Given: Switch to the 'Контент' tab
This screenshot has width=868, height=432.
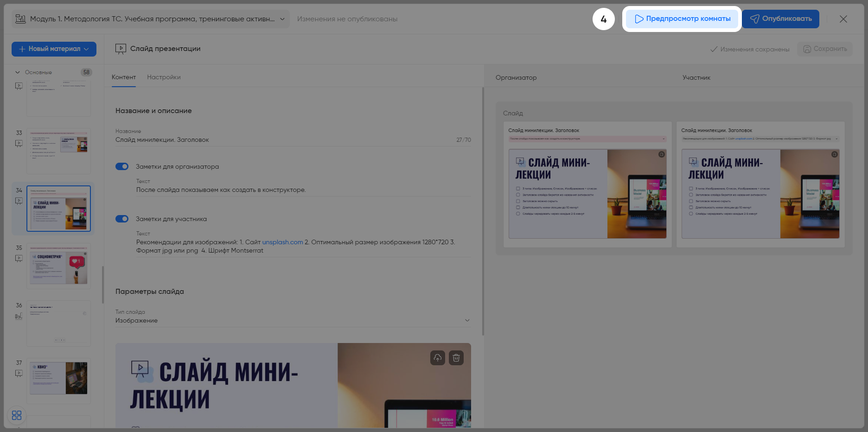Looking at the screenshot, I should pos(124,77).
